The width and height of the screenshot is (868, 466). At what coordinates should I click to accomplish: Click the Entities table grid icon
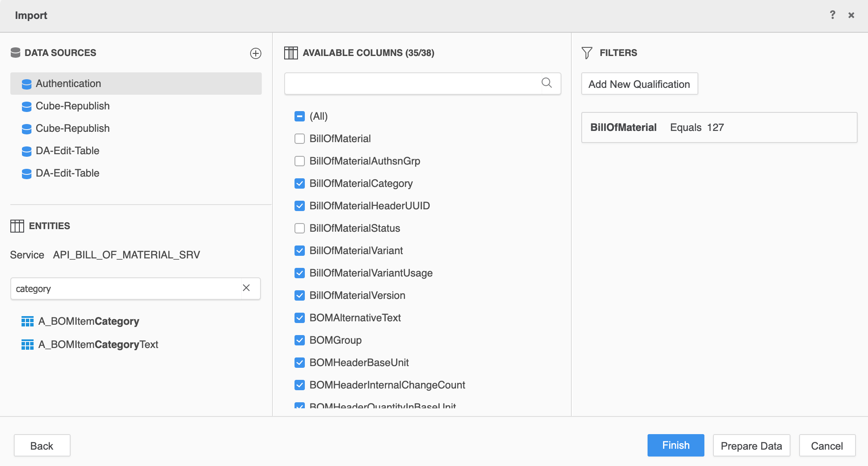click(x=18, y=226)
